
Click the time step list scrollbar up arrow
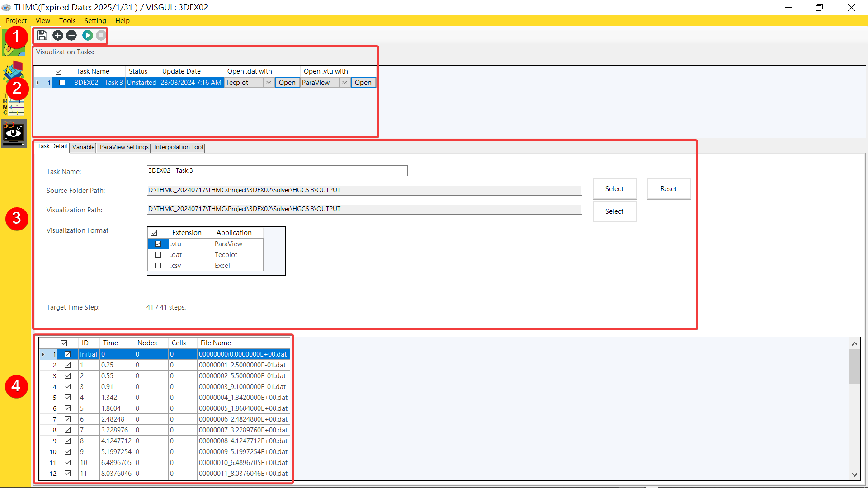854,343
